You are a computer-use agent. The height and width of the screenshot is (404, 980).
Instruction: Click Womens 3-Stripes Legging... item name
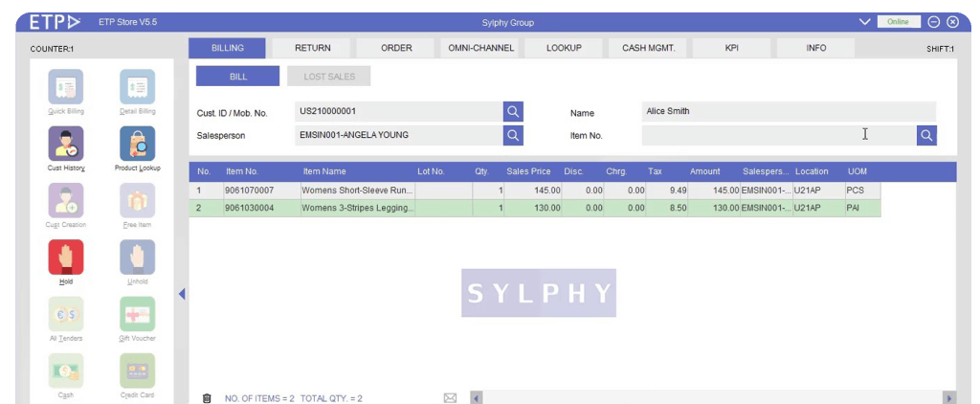pyautogui.click(x=357, y=209)
